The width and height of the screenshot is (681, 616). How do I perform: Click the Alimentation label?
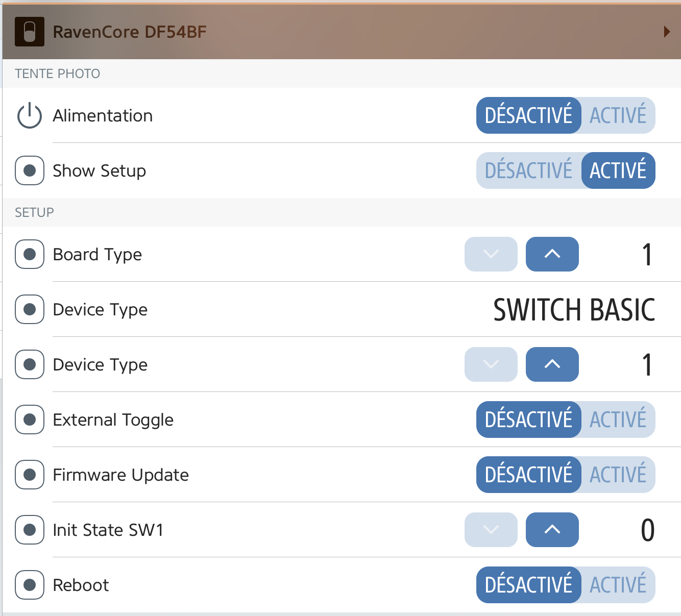(x=103, y=115)
